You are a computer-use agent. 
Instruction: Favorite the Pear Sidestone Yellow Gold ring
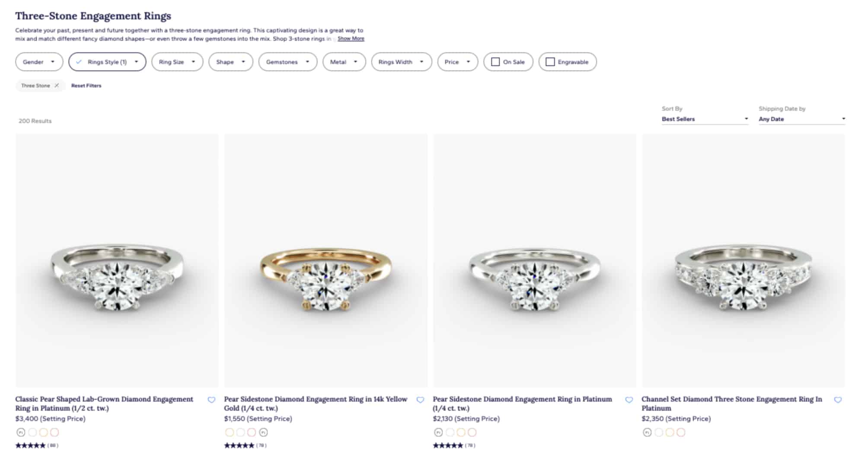coord(420,400)
